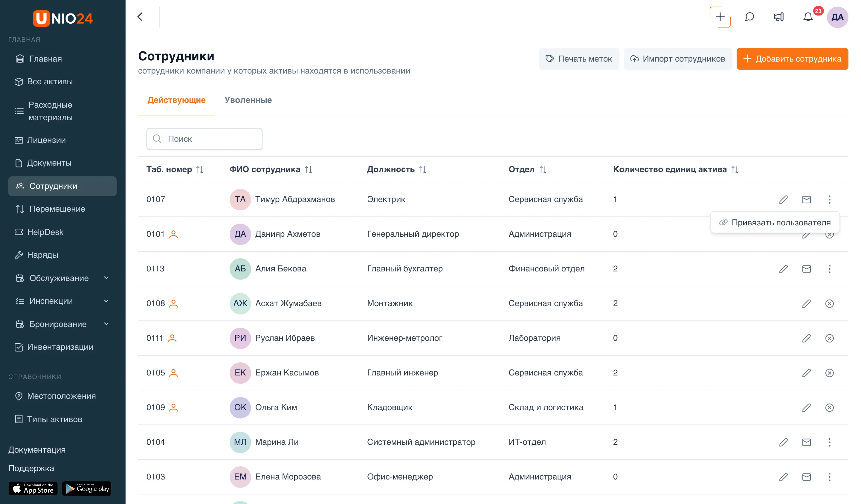
Task: Open the Документация link
Action: [37, 450]
